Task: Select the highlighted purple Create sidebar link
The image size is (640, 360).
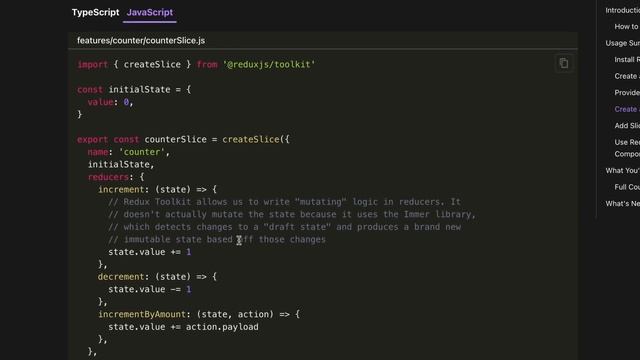Action: click(x=627, y=109)
